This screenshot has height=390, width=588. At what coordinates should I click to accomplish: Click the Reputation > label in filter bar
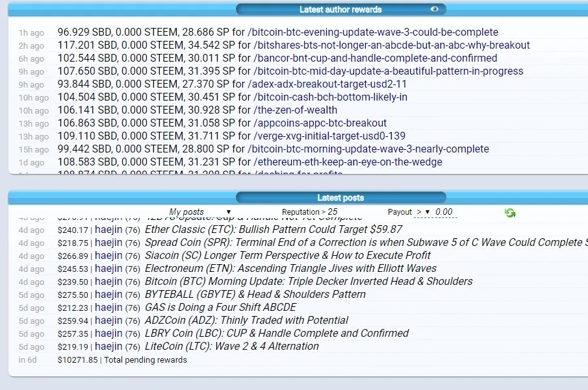tap(304, 212)
